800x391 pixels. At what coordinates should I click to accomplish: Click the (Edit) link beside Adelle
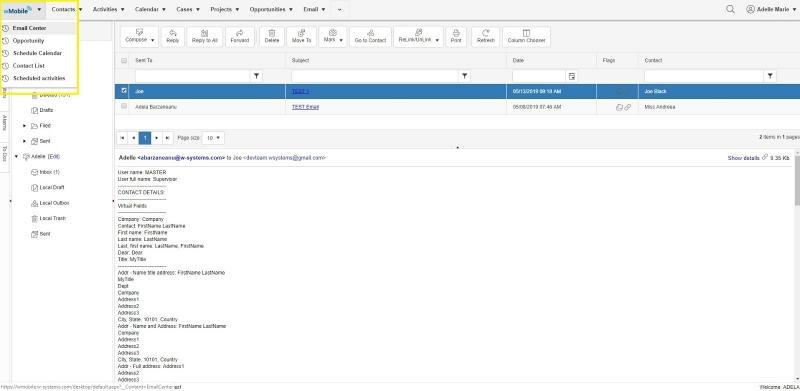[x=54, y=157]
